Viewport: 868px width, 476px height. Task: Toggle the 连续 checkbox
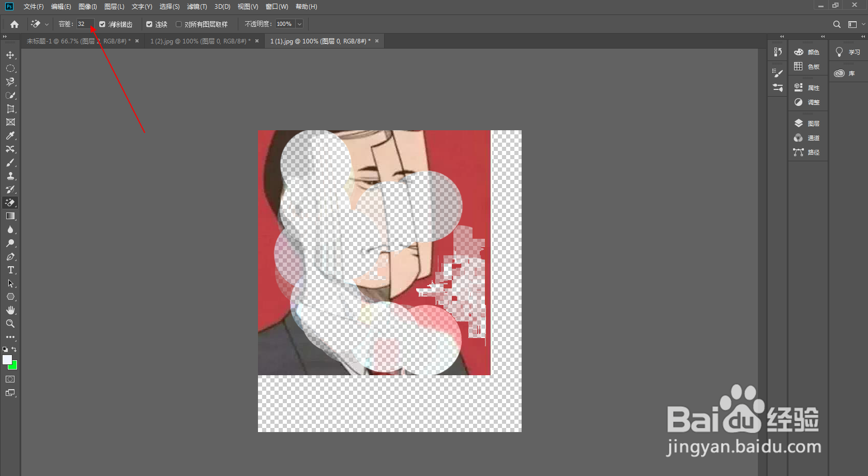[149, 24]
